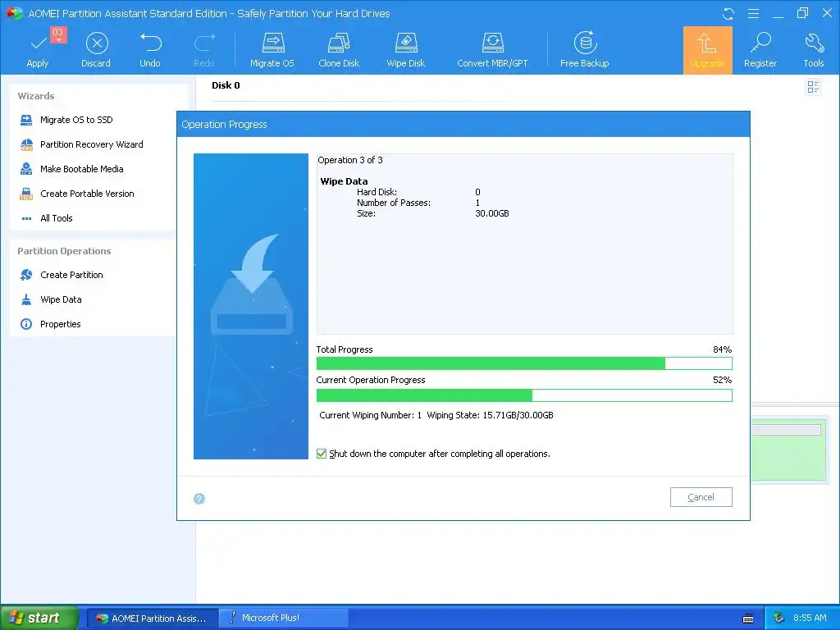Open Convert MBR/GPT tool
The height and width of the screenshot is (630, 840).
click(492, 49)
